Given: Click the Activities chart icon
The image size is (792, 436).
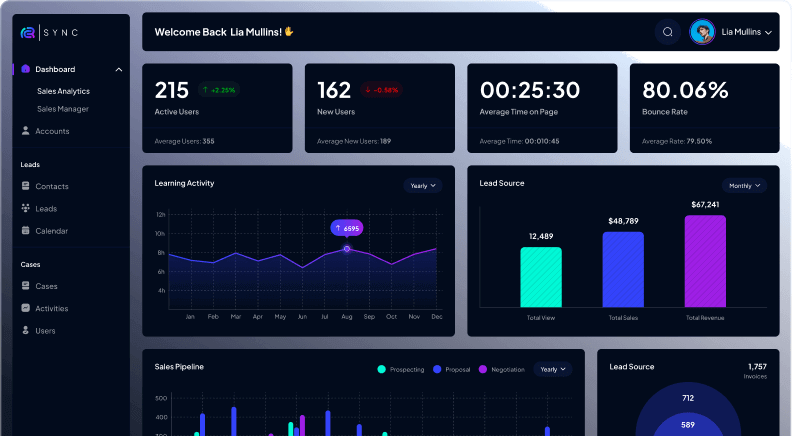Looking at the screenshot, I should [25, 308].
